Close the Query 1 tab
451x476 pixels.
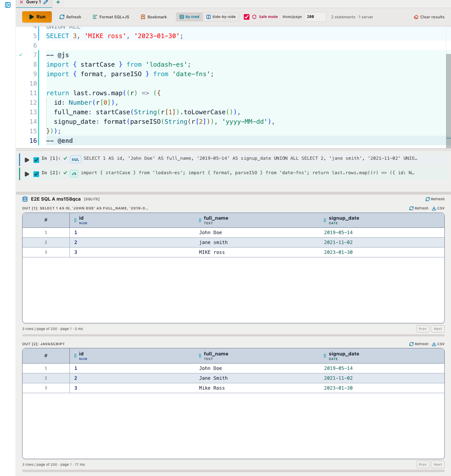pos(21,2)
